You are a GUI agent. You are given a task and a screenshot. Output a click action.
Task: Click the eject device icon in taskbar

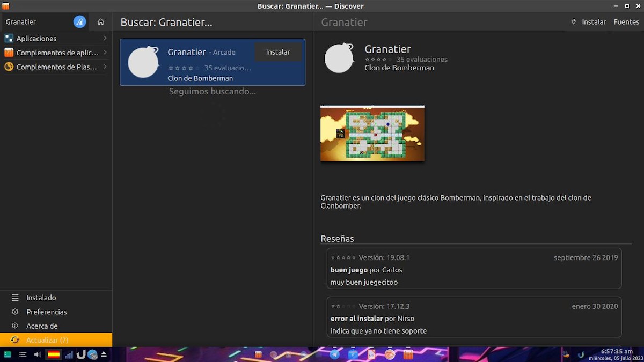(x=104, y=354)
